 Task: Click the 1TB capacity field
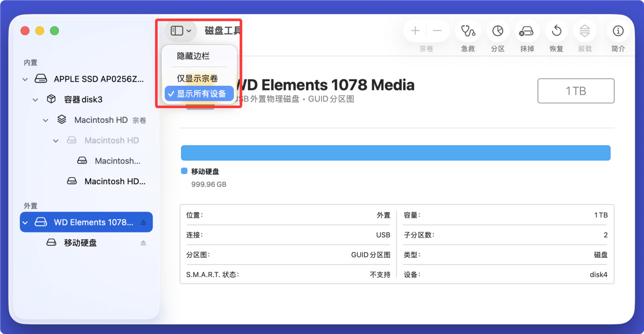coord(575,90)
